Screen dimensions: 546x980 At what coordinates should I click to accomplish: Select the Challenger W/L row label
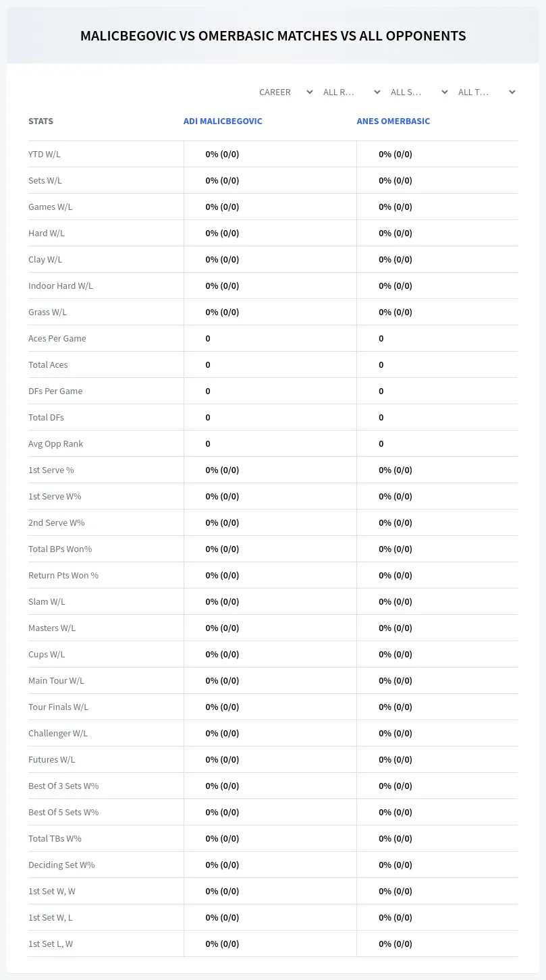[58, 733]
